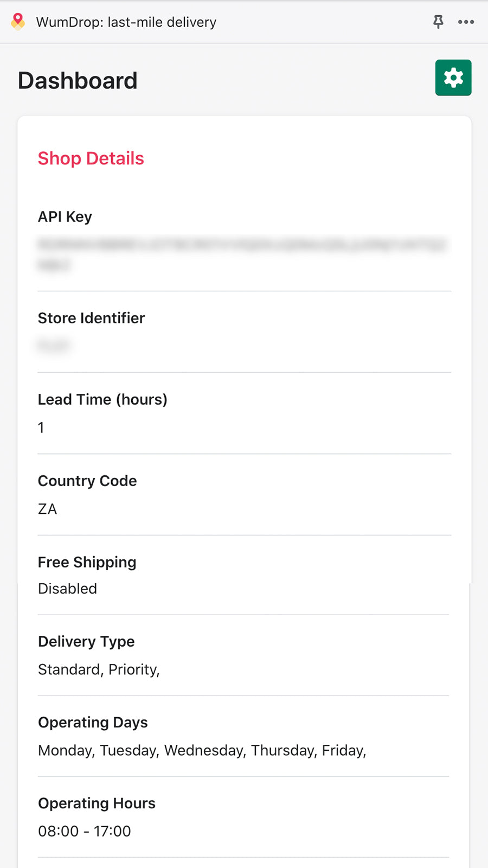Click the Country Code field label
Viewport: 488px width, 868px height.
click(x=87, y=481)
